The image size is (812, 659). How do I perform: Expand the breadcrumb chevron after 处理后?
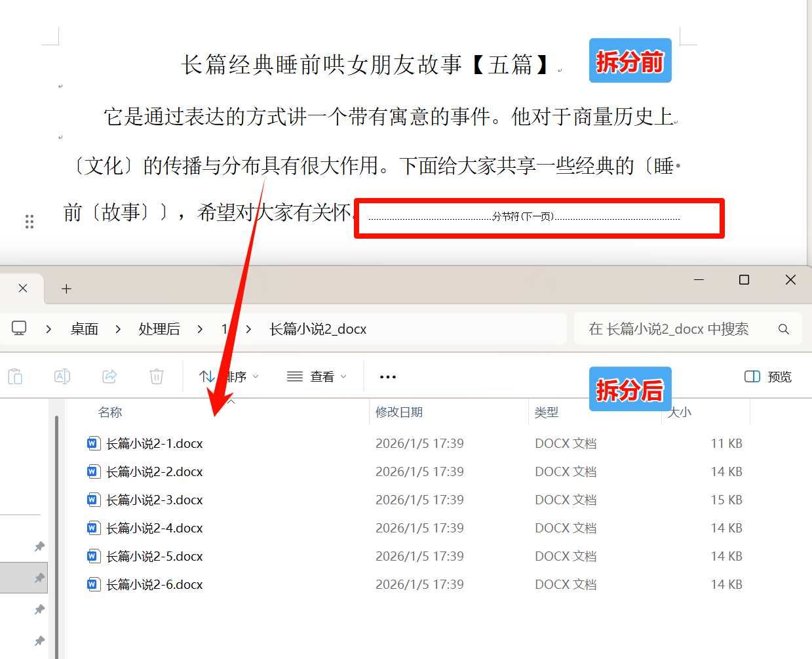pyautogui.click(x=200, y=329)
